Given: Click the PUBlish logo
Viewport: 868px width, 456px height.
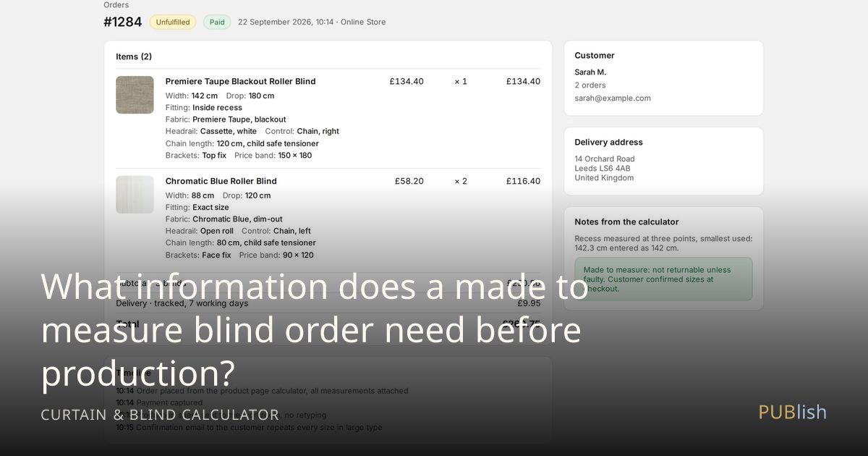Looking at the screenshot, I should 792,412.
